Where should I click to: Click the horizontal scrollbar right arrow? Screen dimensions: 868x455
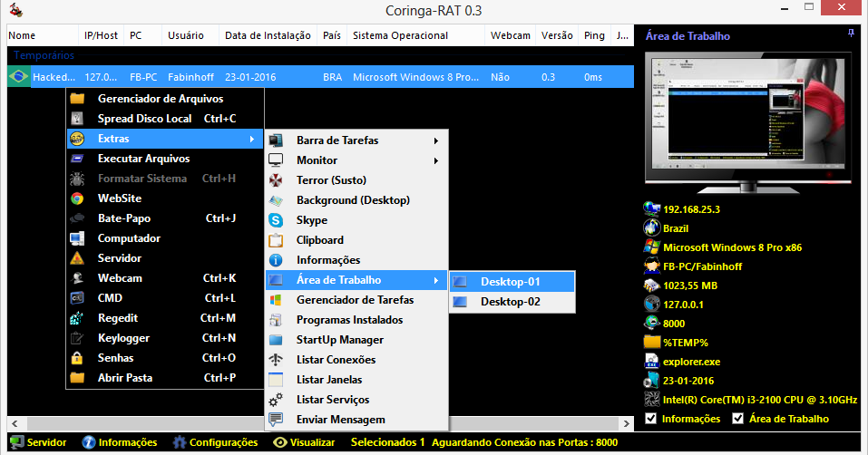(626, 423)
